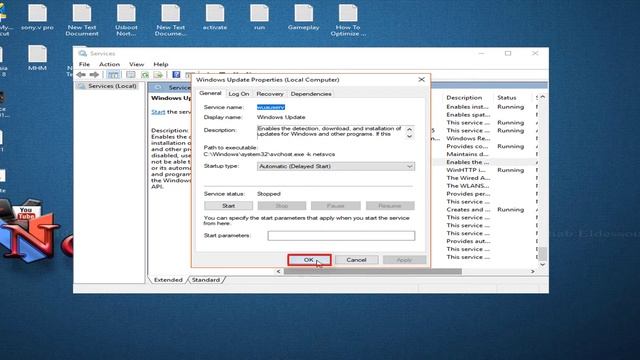The height and width of the screenshot is (360, 640).
Task: Click the greyed Stop button
Action: click(x=282, y=206)
